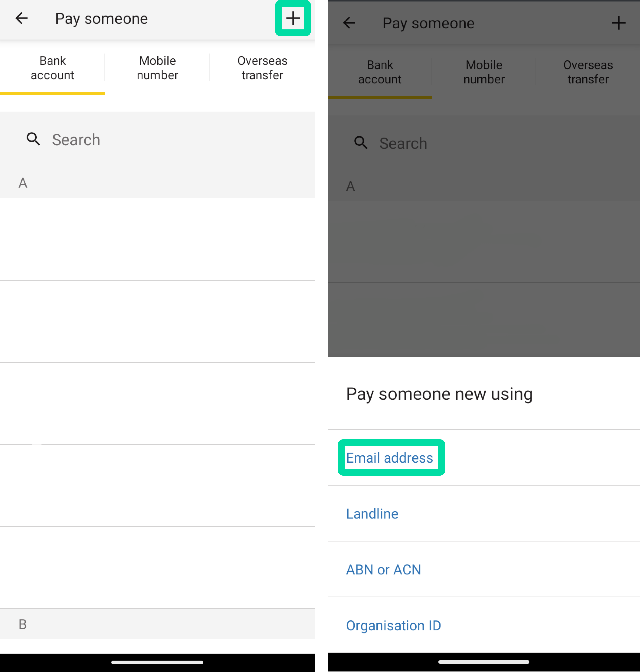
Task: Click the section A header in payee list
Action: (23, 183)
